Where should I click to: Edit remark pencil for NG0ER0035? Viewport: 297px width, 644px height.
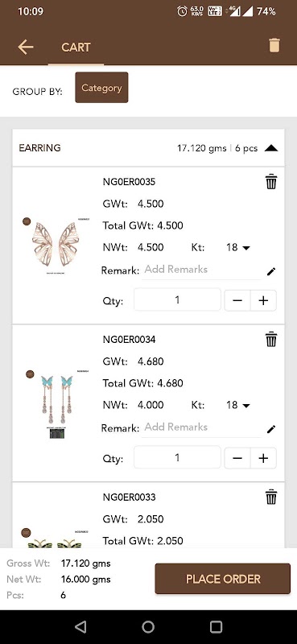click(271, 271)
